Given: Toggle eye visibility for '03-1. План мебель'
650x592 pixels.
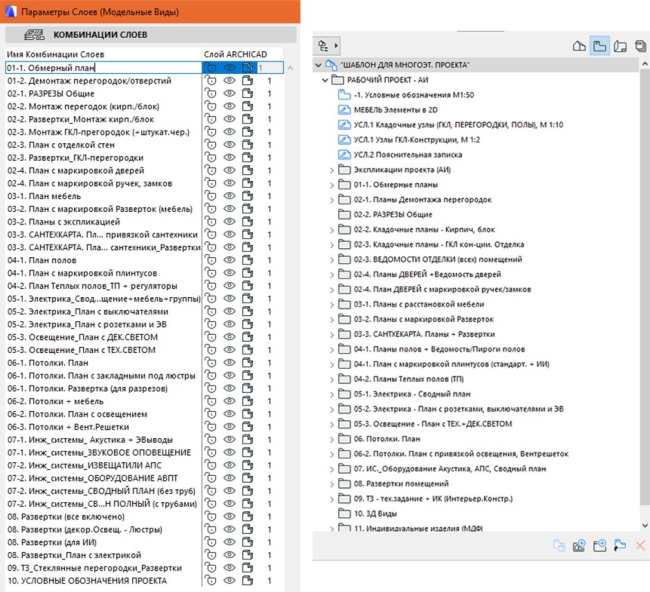Looking at the screenshot, I should coord(230,197).
